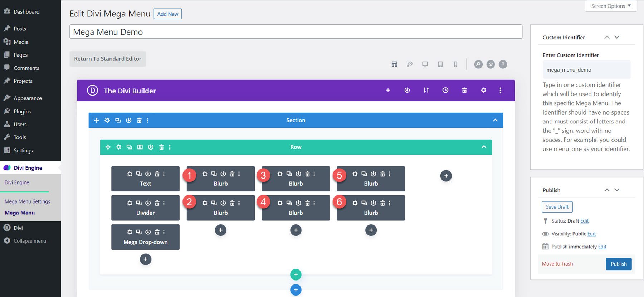Disable the Text module power icon
This screenshot has width=644, height=297.
coord(148,174)
